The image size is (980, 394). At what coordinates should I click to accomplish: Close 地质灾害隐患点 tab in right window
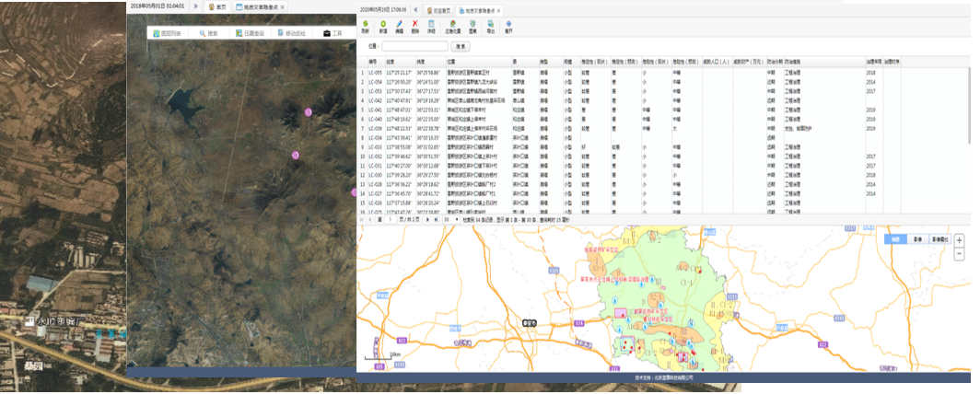pyautogui.click(x=499, y=11)
